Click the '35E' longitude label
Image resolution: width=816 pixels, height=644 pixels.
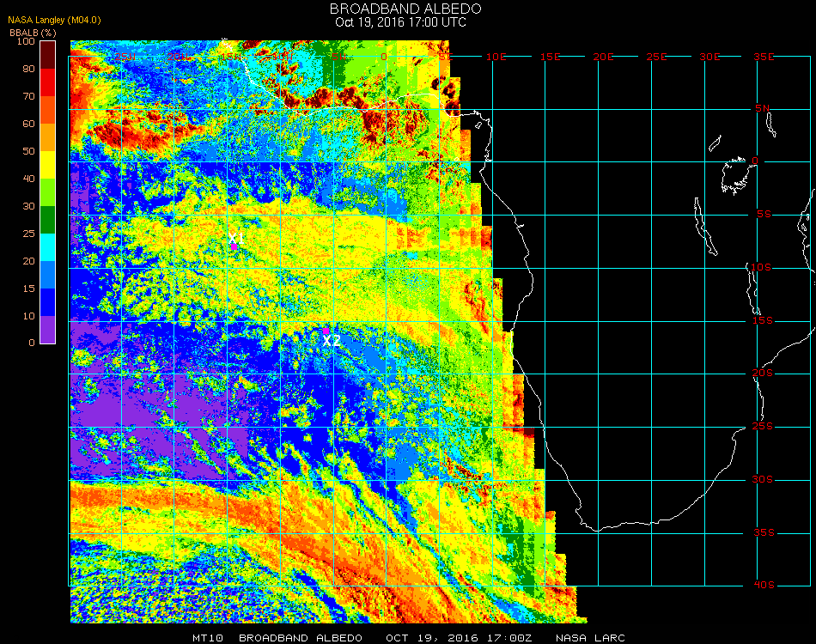(764, 57)
